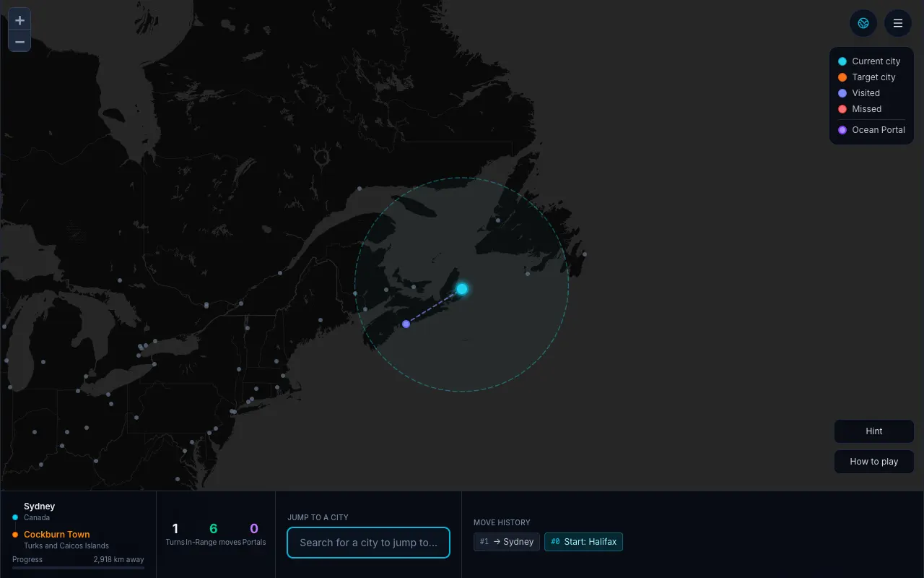The width and height of the screenshot is (924, 578).
Task: Click the 'Target city' legend label
Action: [873, 77]
